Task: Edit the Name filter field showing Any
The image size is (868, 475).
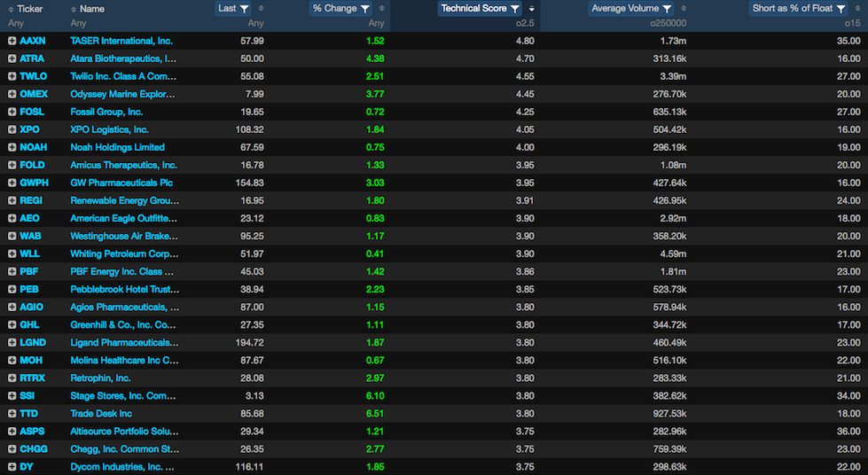Action: click(x=78, y=23)
